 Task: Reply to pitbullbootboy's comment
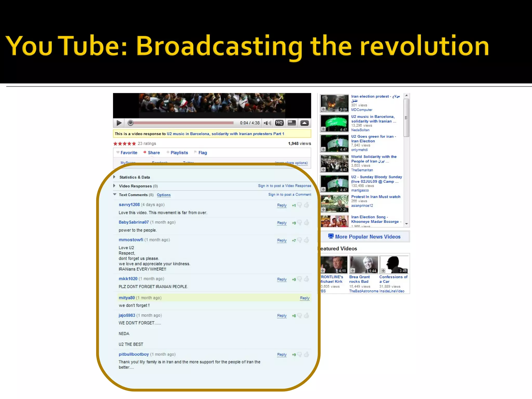pos(282,355)
